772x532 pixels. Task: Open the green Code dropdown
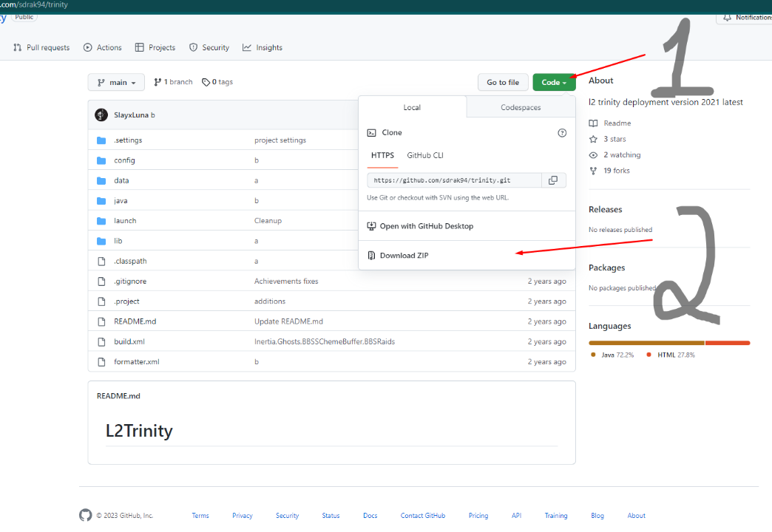(x=554, y=82)
